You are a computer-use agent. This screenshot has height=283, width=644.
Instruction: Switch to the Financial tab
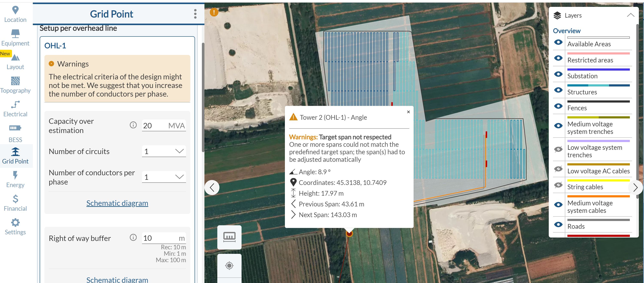pyautogui.click(x=15, y=203)
